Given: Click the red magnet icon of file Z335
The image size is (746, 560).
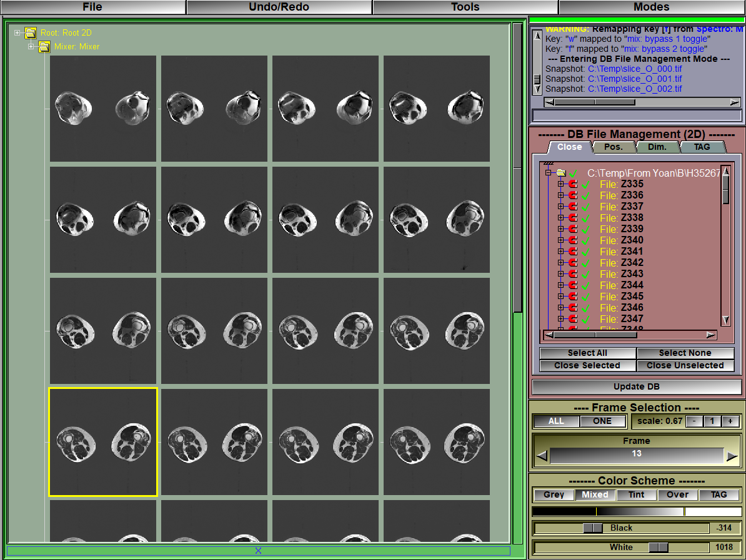Looking at the screenshot, I should 572,184.
